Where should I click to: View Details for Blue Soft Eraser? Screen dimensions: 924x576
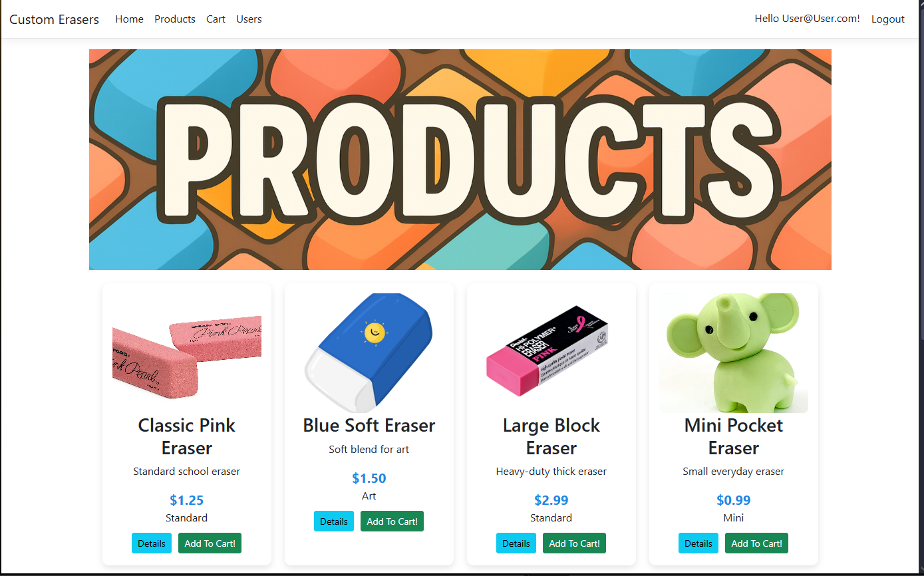pyautogui.click(x=334, y=521)
